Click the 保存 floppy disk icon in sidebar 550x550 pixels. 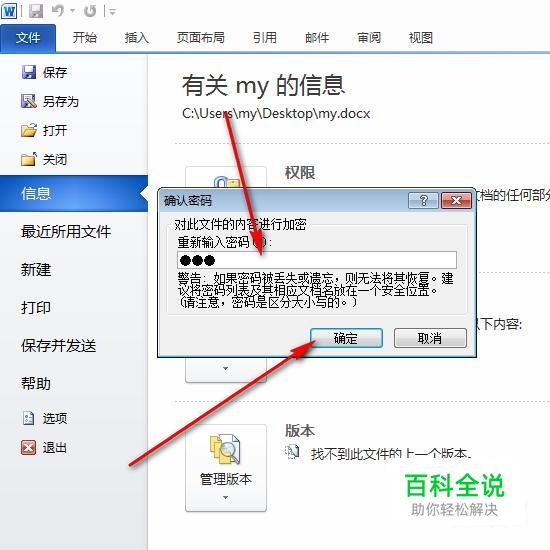[x=28, y=72]
